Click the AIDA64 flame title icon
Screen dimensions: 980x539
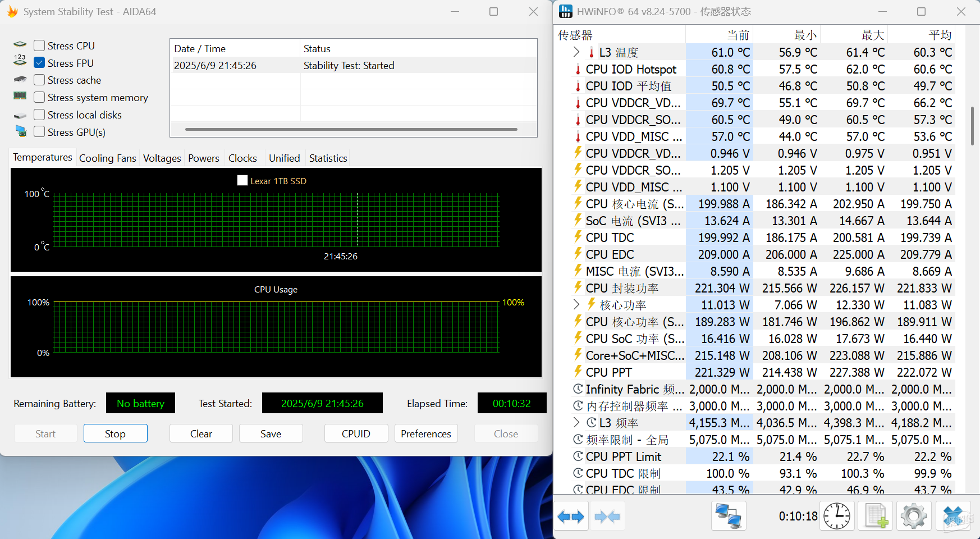pyautogui.click(x=12, y=11)
